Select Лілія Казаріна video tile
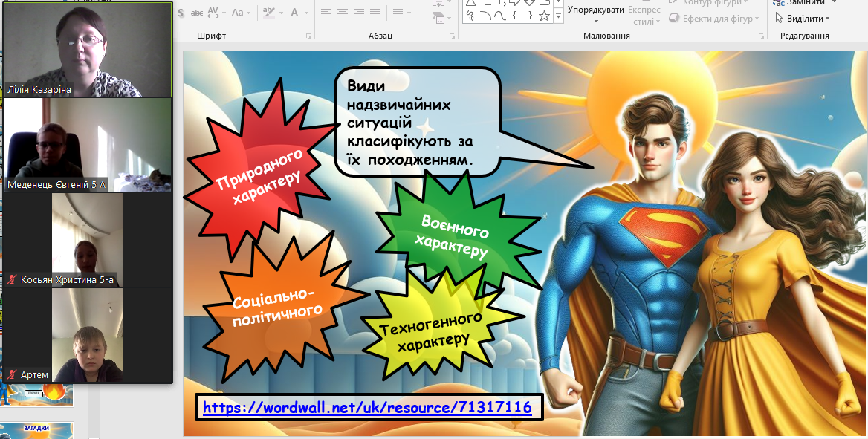 pos(88,49)
